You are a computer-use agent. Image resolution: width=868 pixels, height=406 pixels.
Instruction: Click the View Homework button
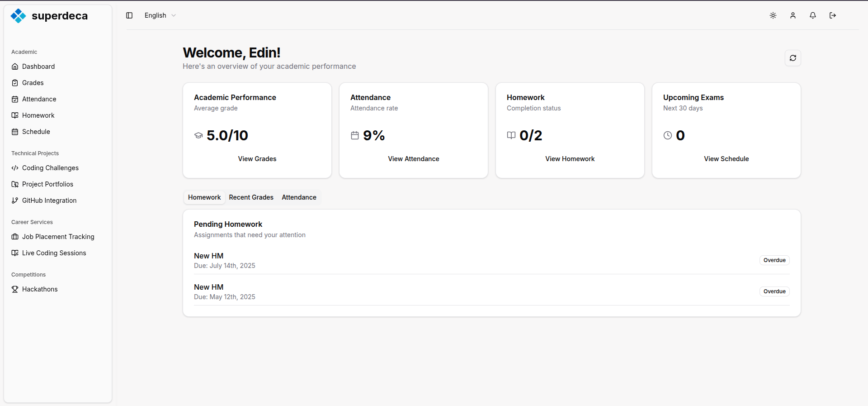point(570,159)
